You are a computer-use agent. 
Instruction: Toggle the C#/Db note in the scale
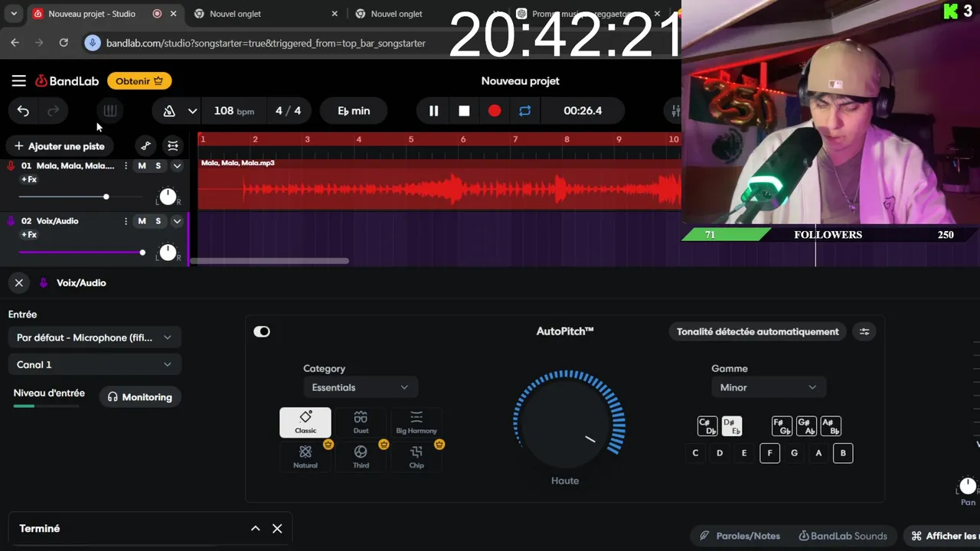click(x=707, y=426)
